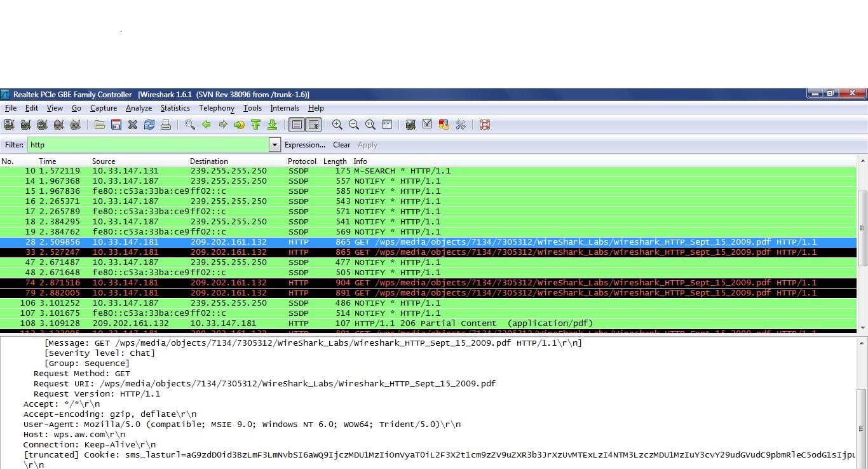This screenshot has height=469, width=868.
Task: Open the capture interfaces list icon
Action: [9, 125]
